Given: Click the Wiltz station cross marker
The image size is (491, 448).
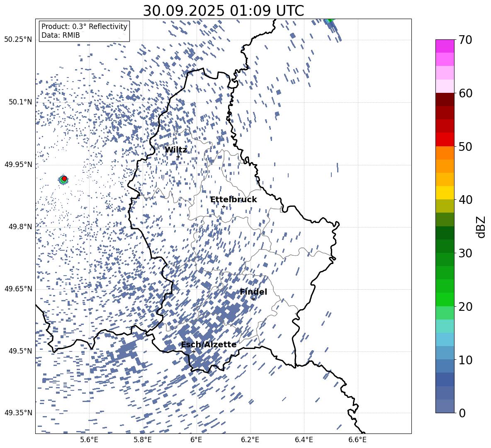Looking at the screenshot, I should pyautogui.click(x=178, y=157).
